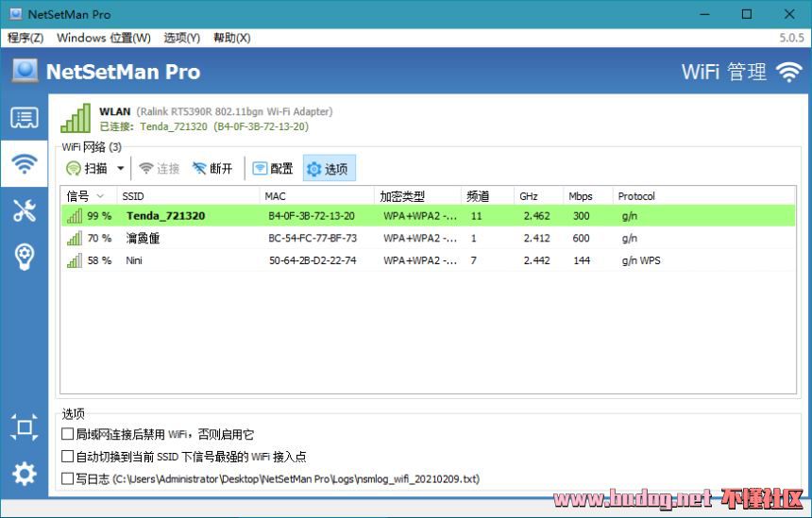Click the WiFi icon in header
Viewport: 812px width, 518px height.
pyautogui.click(x=788, y=72)
